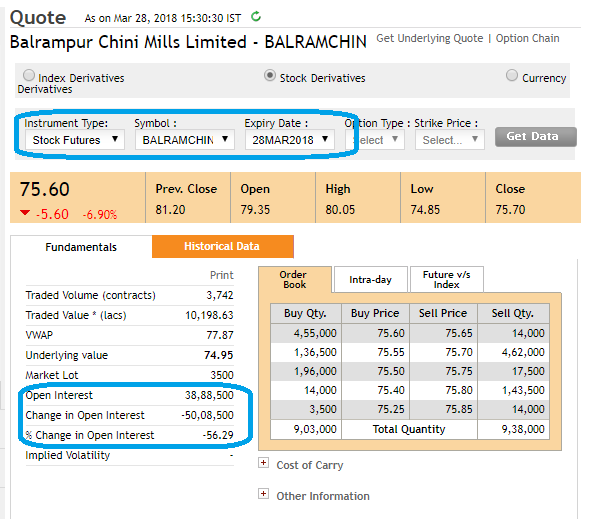Open Get Underlying Quote link
This screenshot has height=519, width=589.
click(x=429, y=38)
